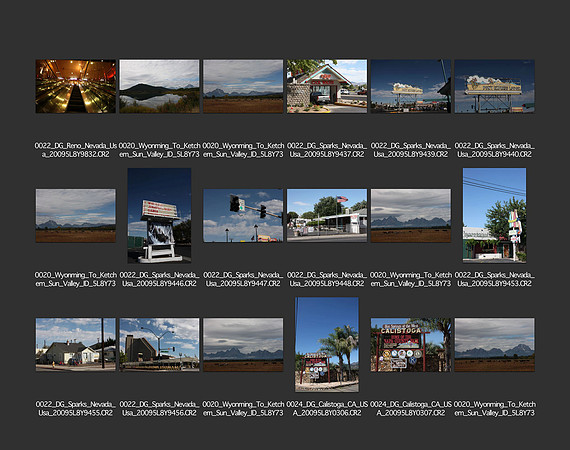Select Calistoga file name ending 20095L8Y0307.CR2
Screen dimensions: 570x450
[x=411, y=409]
